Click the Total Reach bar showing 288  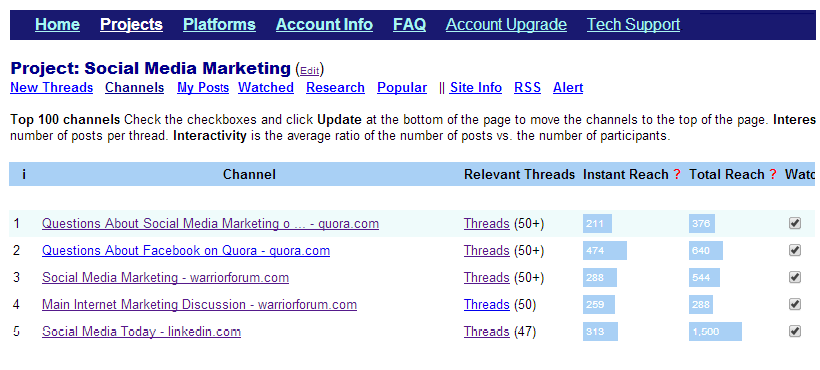[701, 304]
